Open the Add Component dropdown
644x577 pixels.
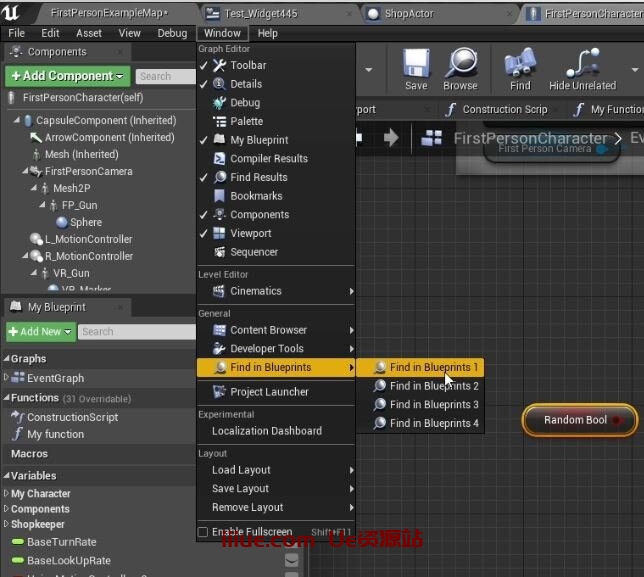click(x=66, y=76)
